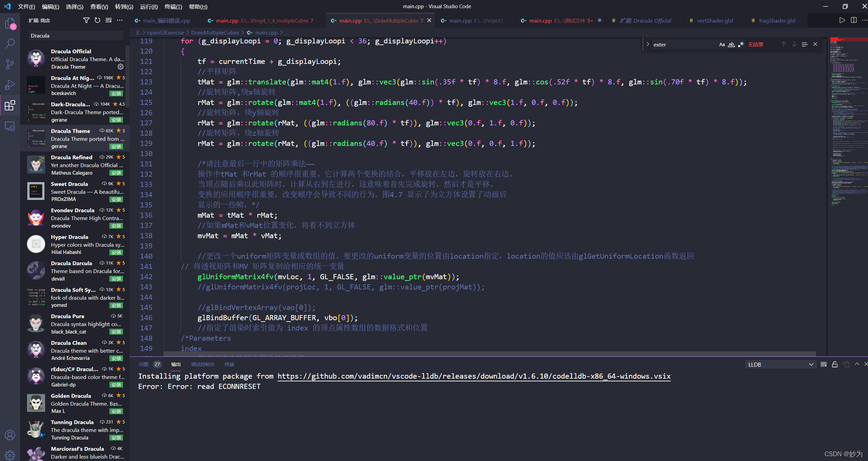Open the DrawMultipleCubes breadcrumb folder

click(215, 33)
